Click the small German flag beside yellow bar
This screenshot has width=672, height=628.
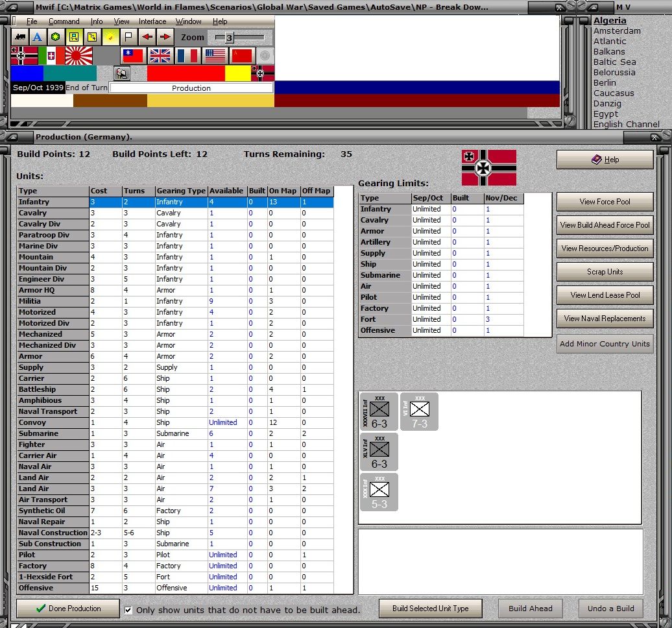(x=263, y=73)
